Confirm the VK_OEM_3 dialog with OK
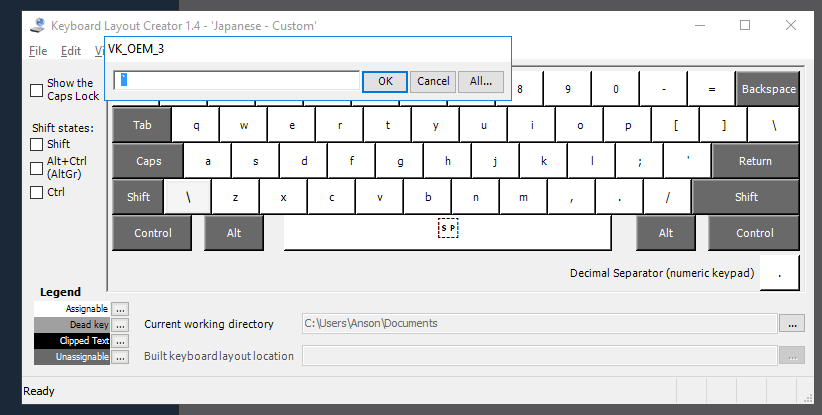The height and width of the screenshot is (415, 822). [385, 81]
